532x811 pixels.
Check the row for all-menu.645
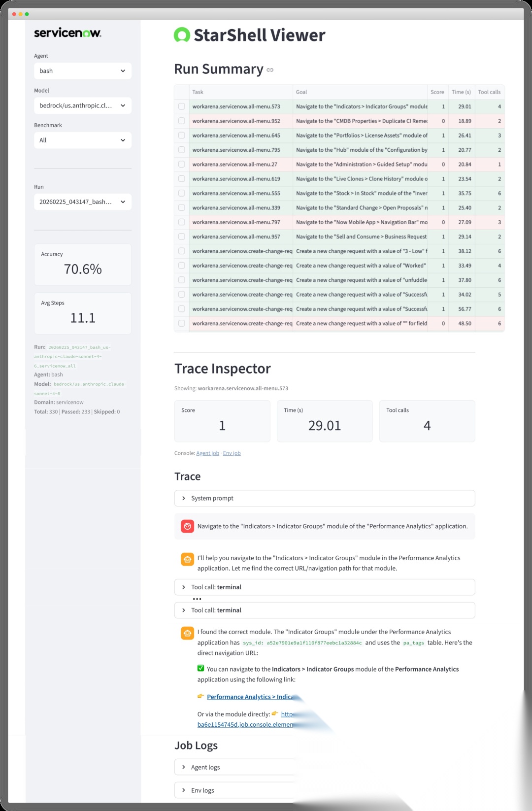182,135
